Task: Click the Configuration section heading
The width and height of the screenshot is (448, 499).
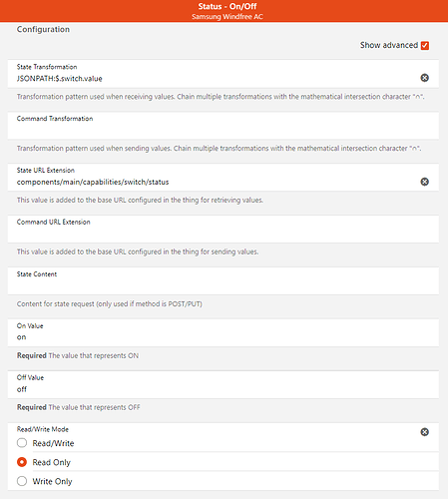Action: tap(43, 30)
